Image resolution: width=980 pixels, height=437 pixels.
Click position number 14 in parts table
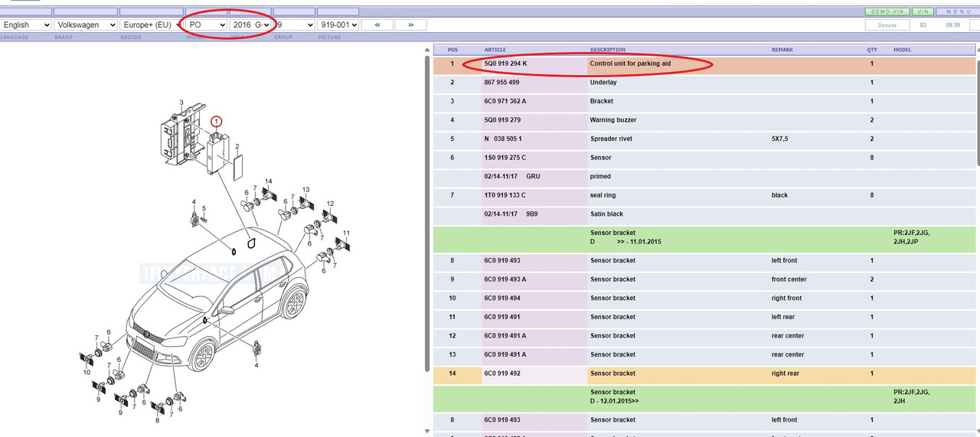[x=452, y=373]
